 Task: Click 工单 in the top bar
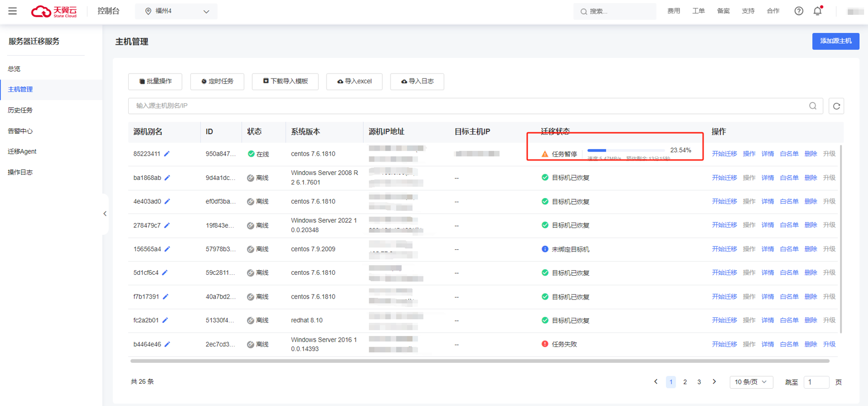point(698,11)
